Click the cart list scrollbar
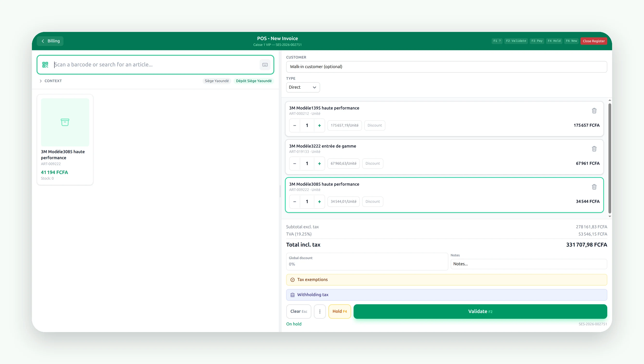The image size is (644, 364). 610,158
